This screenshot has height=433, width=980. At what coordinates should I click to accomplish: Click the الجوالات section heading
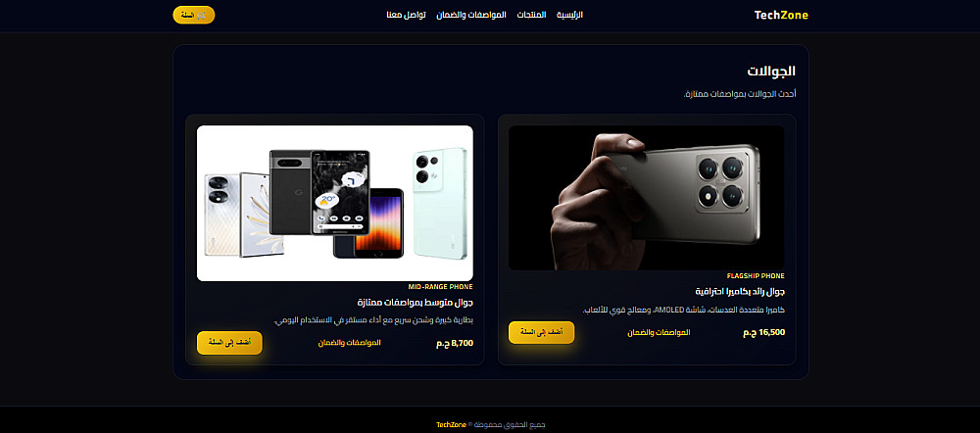click(771, 71)
